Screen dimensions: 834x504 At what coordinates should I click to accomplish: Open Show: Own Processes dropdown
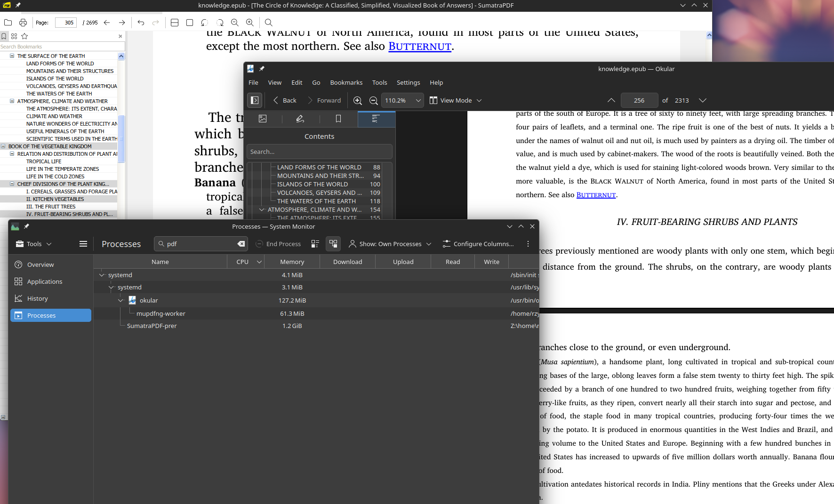(390, 244)
